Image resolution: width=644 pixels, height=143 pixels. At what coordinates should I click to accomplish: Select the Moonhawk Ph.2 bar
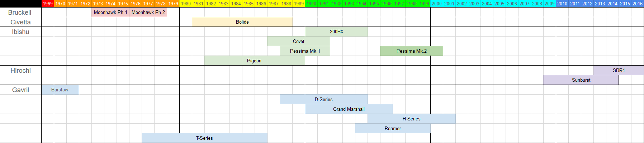tap(148, 12)
